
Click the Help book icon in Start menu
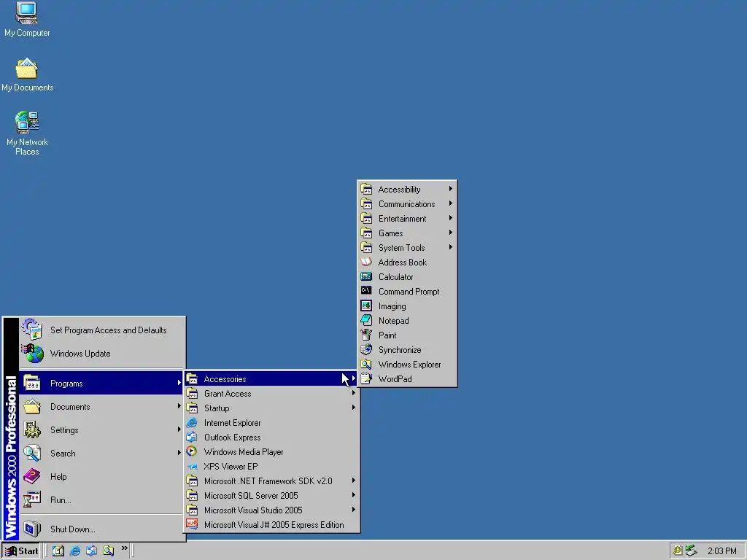point(32,476)
